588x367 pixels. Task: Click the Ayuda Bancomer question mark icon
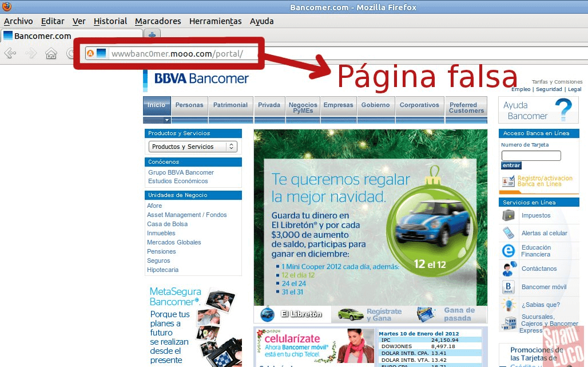click(563, 109)
